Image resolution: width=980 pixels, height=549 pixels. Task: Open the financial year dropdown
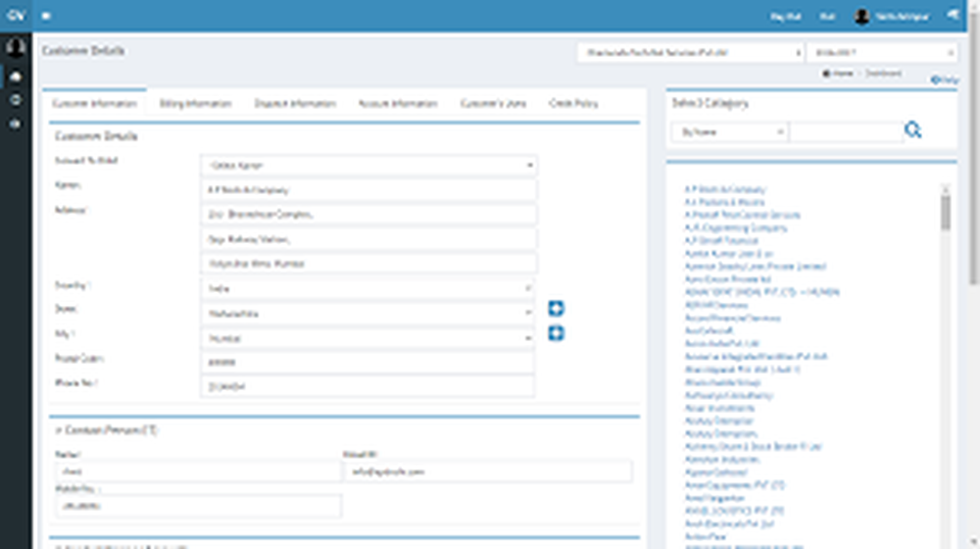[882, 53]
